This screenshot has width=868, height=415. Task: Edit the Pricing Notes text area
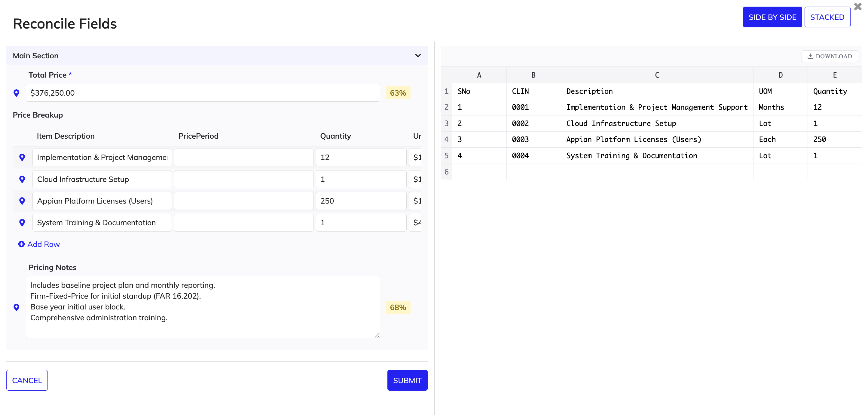[x=203, y=307]
